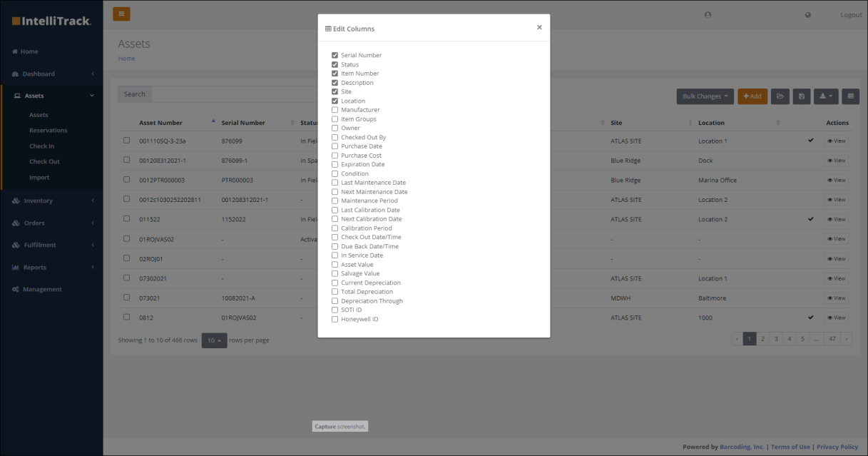Screen dimensions: 868x456
Task: Open the download export dropdown button
Action: point(826,96)
